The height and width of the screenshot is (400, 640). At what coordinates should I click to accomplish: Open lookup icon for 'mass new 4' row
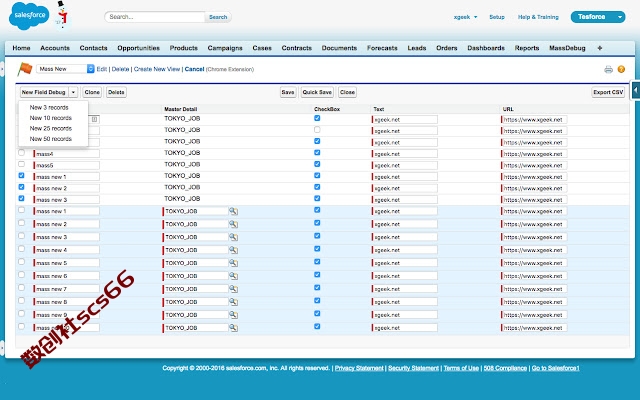[233, 250]
